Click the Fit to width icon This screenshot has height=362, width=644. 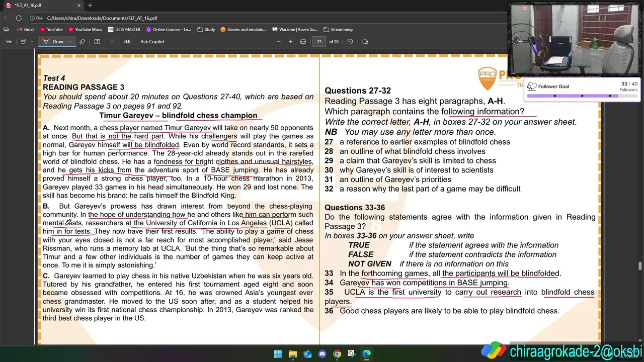(303, 42)
